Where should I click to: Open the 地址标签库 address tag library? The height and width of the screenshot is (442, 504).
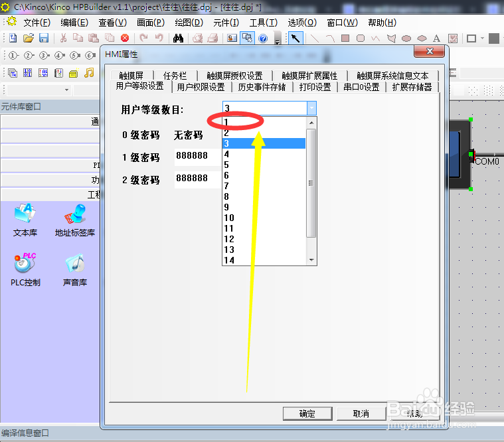coord(75,220)
